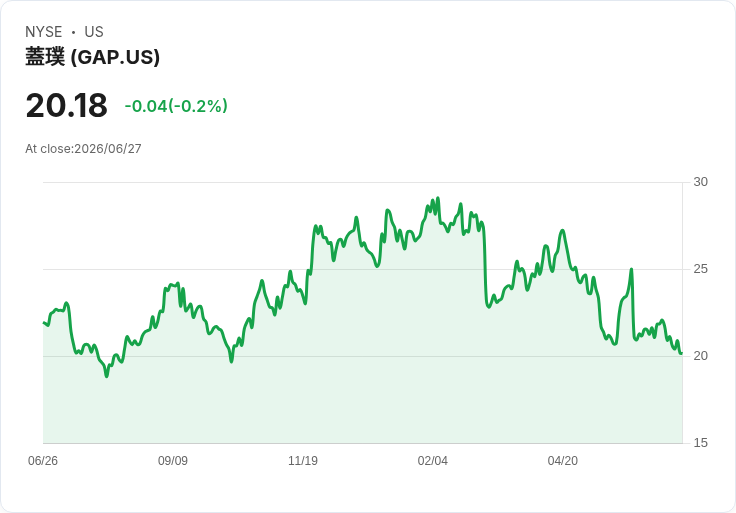Viewport: 736px width, 513px height.
Task: Click the NYSE exchange label
Action: tap(44, 32)
